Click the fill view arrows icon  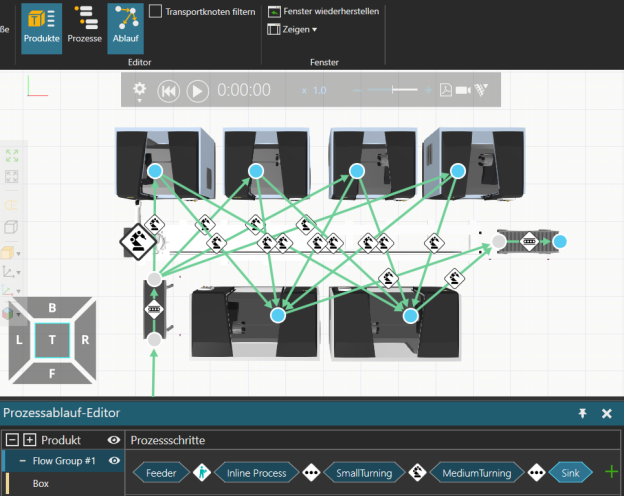pyautogui.click(x=12, y=156)
